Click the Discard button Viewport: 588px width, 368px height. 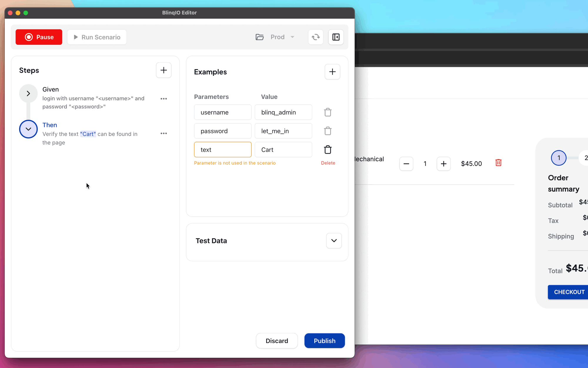(x=277, y=341)
